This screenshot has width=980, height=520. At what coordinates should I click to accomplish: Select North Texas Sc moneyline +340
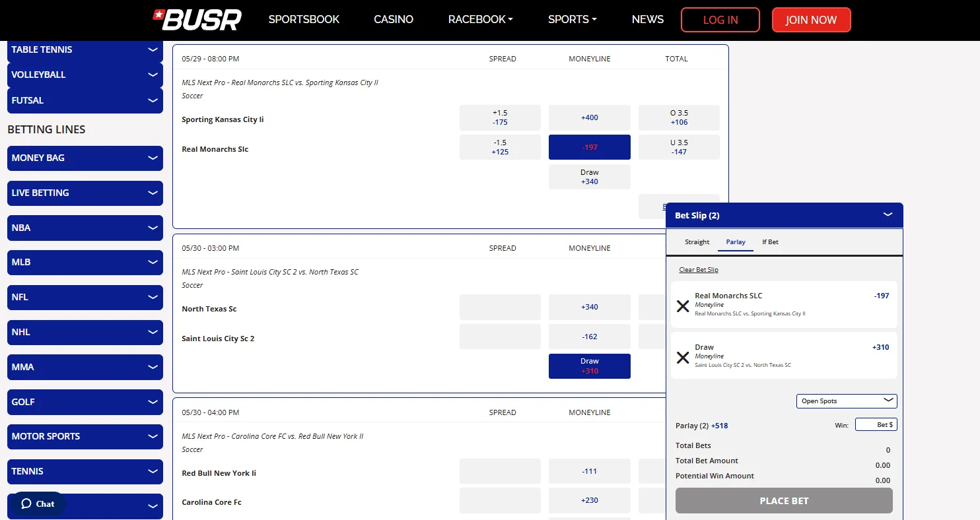(x=590, y=307)
